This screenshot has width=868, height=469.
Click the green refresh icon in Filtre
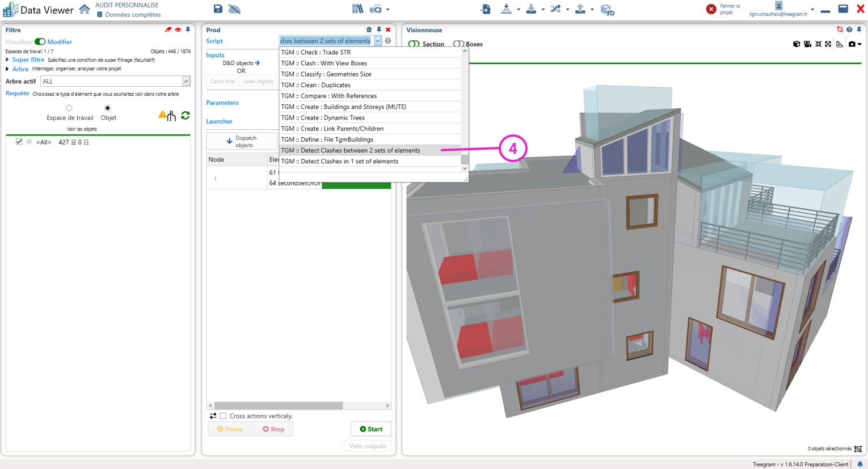pyautogui.click(x=185, y=116)
